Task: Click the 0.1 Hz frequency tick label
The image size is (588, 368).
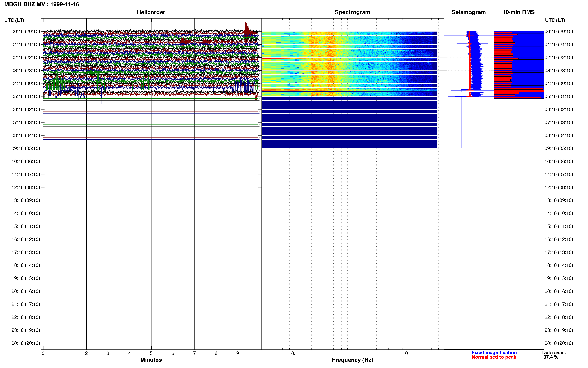Action: click(x=295, y=353)
